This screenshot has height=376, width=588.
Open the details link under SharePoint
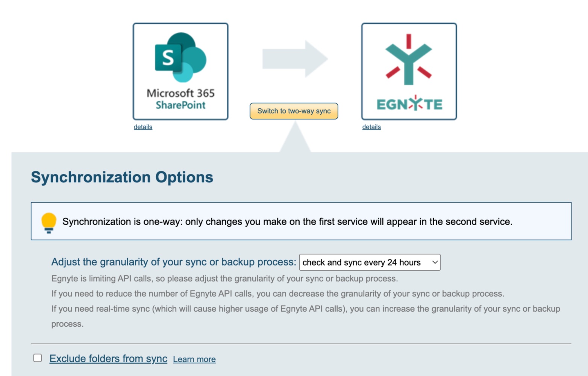tap(143, 127)
